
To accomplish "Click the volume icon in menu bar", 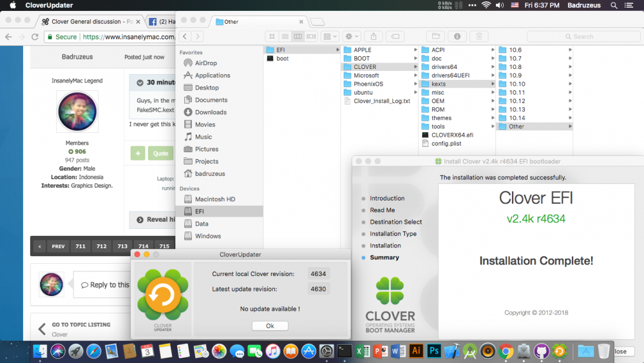I will pyautogui.click(x=500, y=5).
